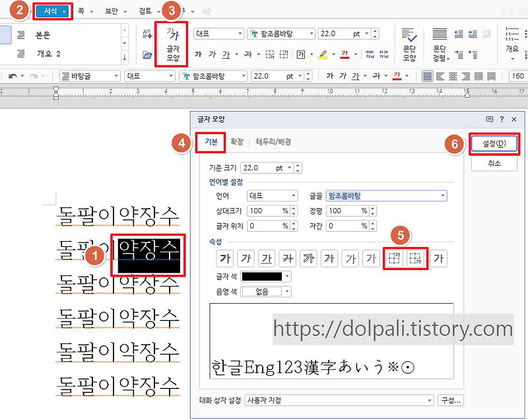Select the yellow highlight color tool
The image size is (528, 420).
click(x=321, y=53)
